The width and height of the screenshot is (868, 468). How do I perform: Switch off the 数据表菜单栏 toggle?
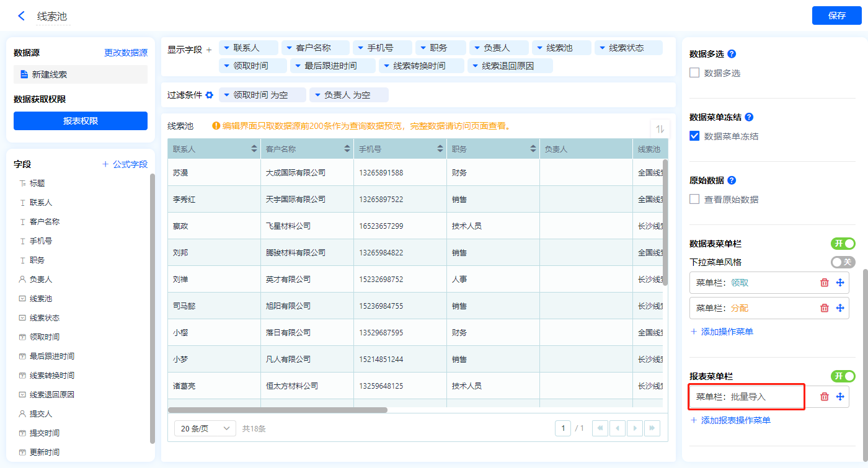point(843,244)
